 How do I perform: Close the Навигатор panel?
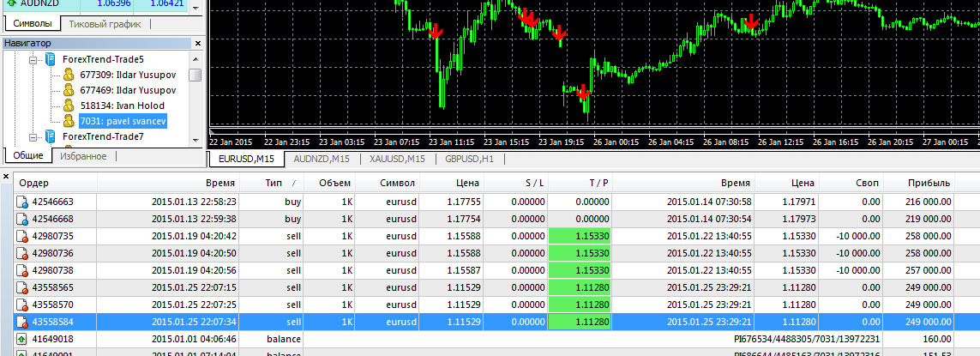pyautogui.click(x=198, y=43)
